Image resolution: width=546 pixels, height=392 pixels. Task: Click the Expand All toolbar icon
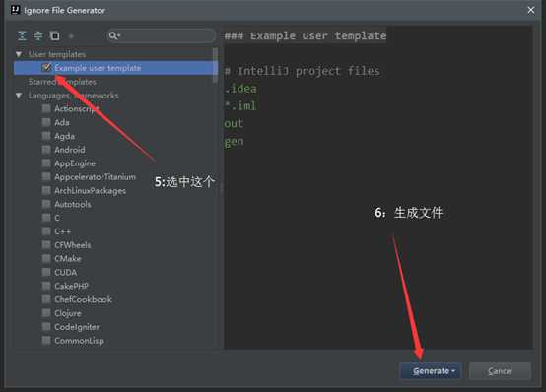(22, 35)
